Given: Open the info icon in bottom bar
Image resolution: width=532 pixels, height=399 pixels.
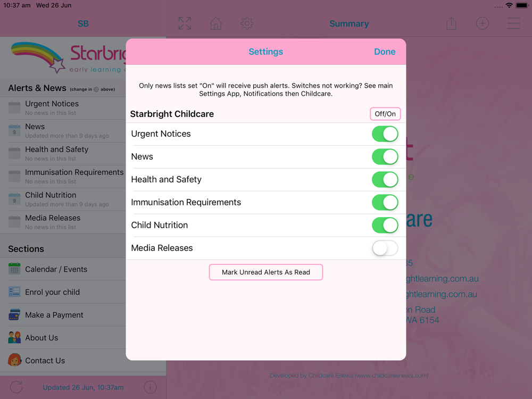Looking at the screenshot, I should coord(150,387).
